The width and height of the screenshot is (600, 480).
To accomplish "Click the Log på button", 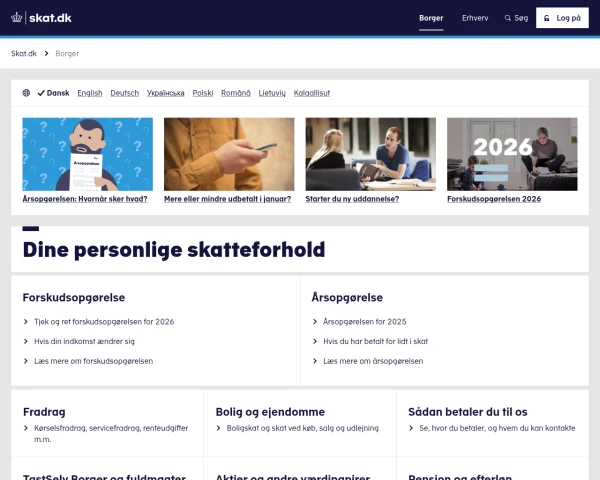I will pos(562,18).
